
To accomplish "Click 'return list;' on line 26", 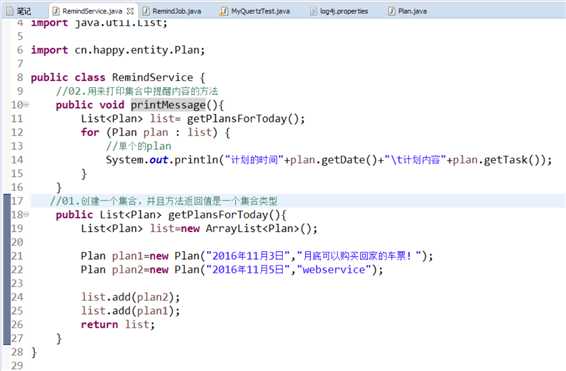I will coord(118,324).
